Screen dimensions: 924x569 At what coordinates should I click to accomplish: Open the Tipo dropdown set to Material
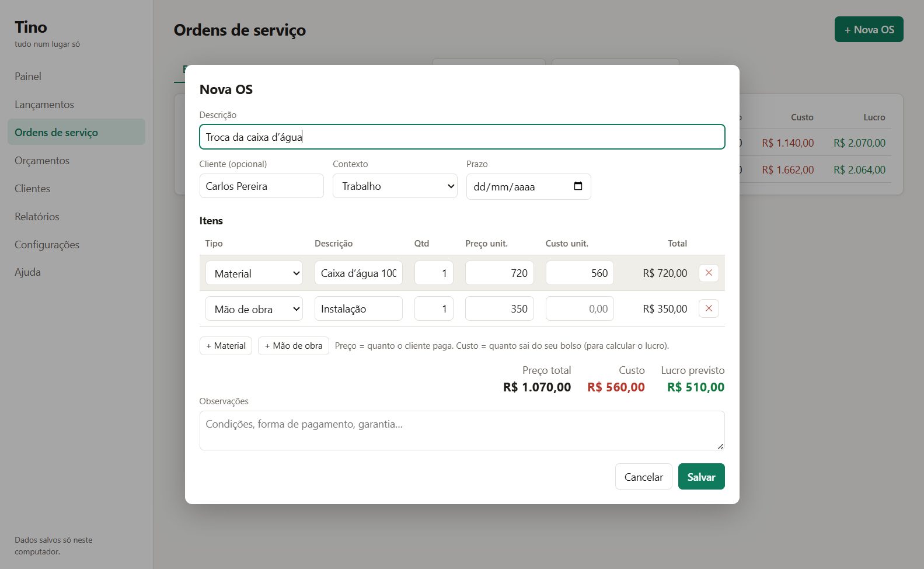(254, 273)
